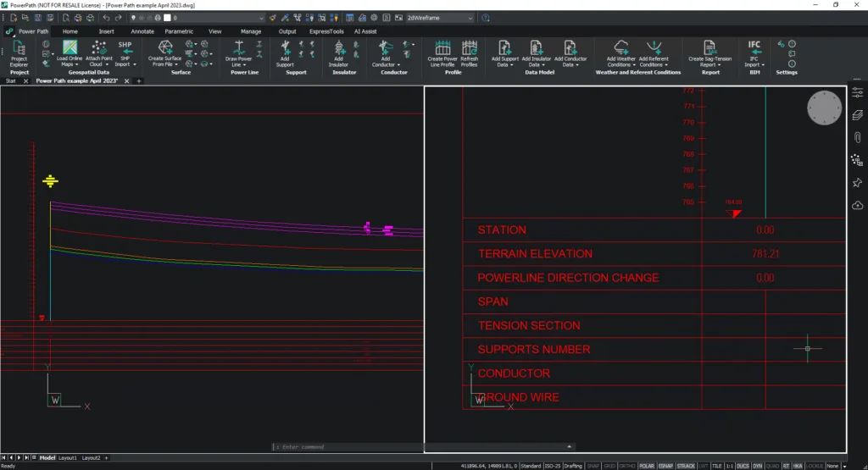Open status bar options arrow at far right
The height and width of the screenshot is (470, 868).
[844, 466]
